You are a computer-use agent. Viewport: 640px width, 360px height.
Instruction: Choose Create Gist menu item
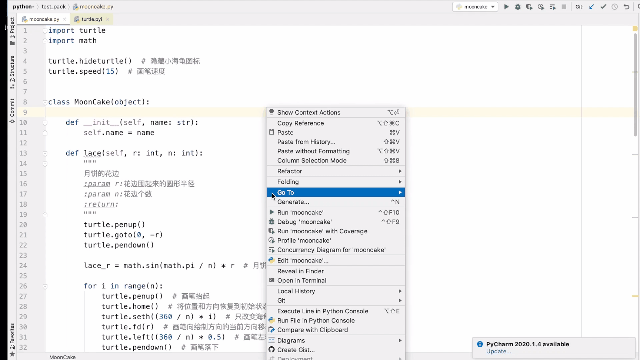tap(336, 350)
